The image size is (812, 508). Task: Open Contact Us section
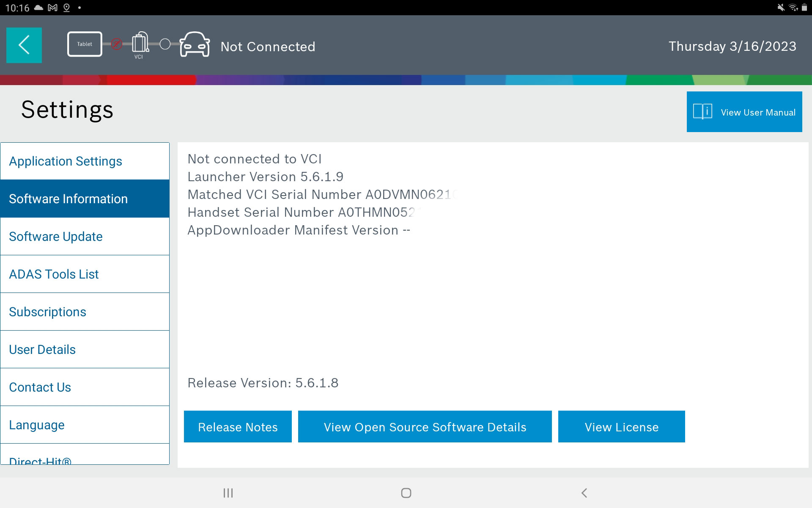pyautogui.click(x=85, y=387)
